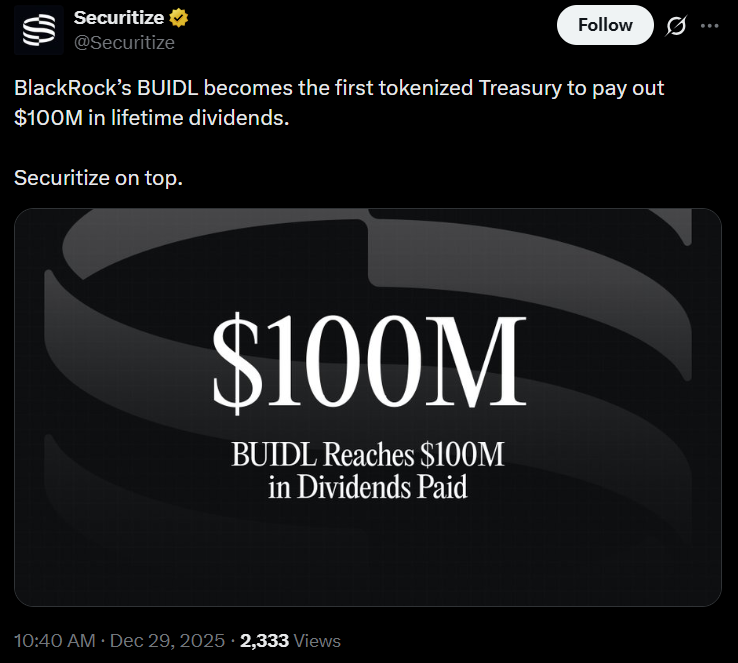Image resolution: width=738 pixels, height=663 pixels.
Task: Click the gold verified badge
Action: pos(179,18)
